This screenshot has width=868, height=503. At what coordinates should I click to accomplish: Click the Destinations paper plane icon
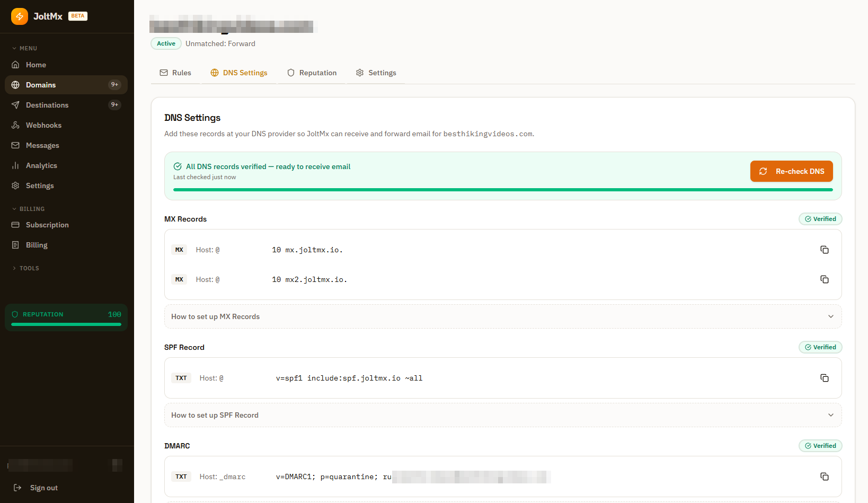15,105
